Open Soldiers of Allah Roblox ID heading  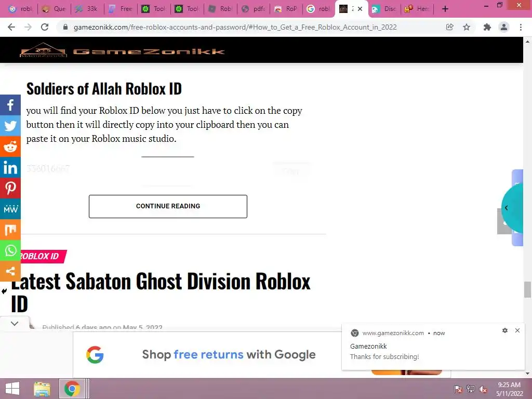coord(104,88)
